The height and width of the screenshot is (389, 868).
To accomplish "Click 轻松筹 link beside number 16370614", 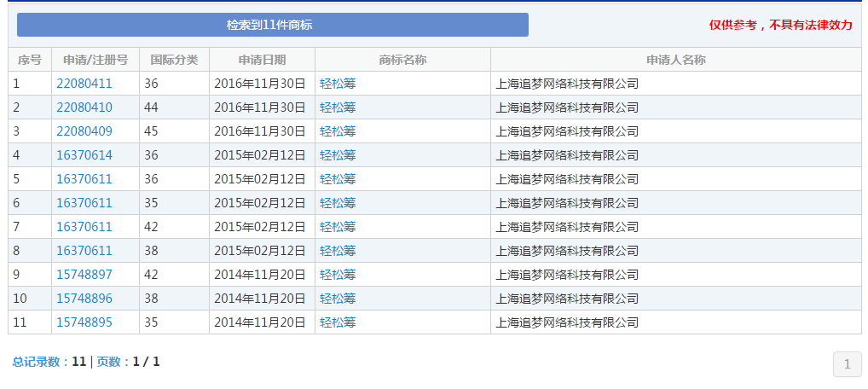I will pos(338,155).
